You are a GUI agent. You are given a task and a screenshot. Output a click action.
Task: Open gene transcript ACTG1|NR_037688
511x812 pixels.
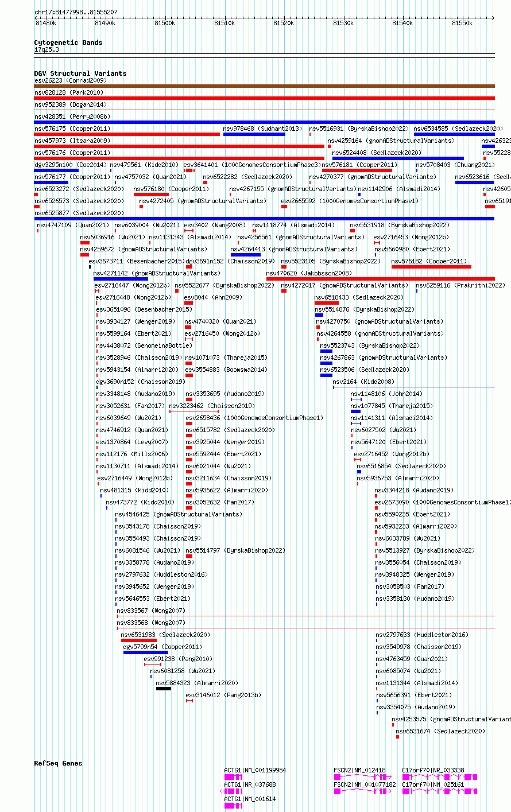click(250, 784)
